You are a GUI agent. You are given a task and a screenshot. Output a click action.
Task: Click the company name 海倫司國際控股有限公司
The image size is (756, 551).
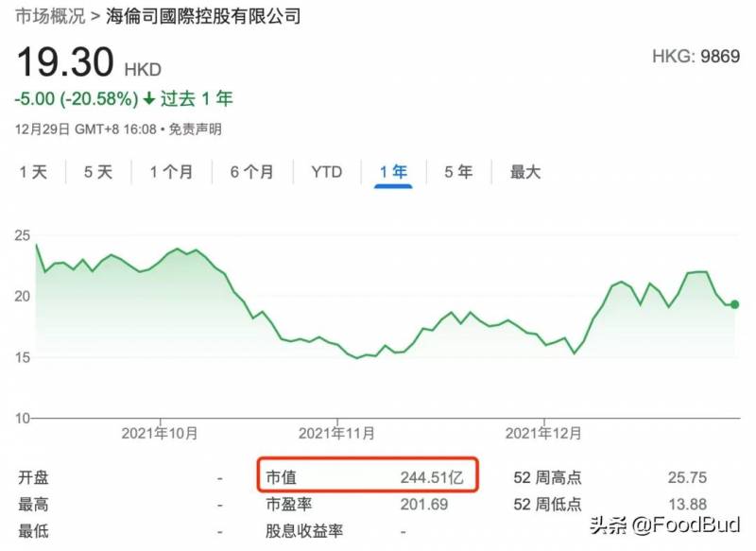pos(203,16)
